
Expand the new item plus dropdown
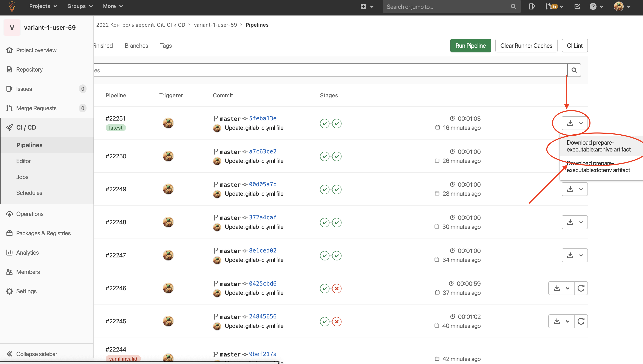(x=367, y=6)
